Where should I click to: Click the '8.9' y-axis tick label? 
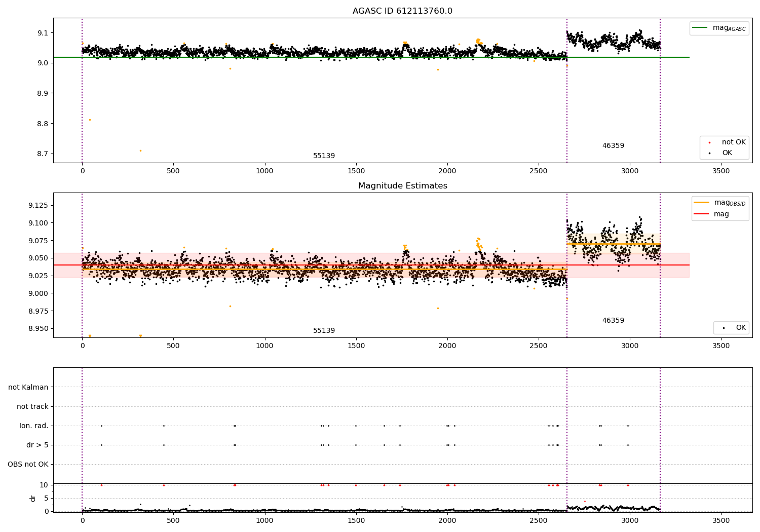coord(43,93)
